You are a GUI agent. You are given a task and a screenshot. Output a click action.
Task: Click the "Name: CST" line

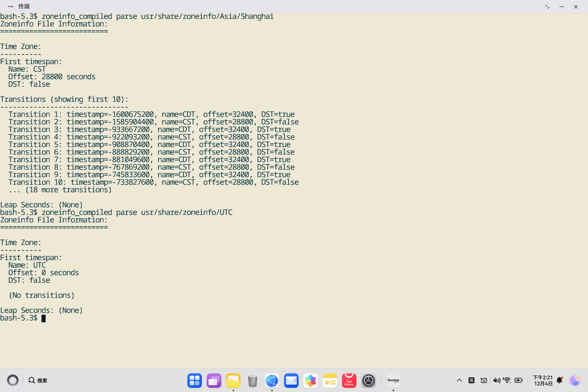tap(27, 69)
